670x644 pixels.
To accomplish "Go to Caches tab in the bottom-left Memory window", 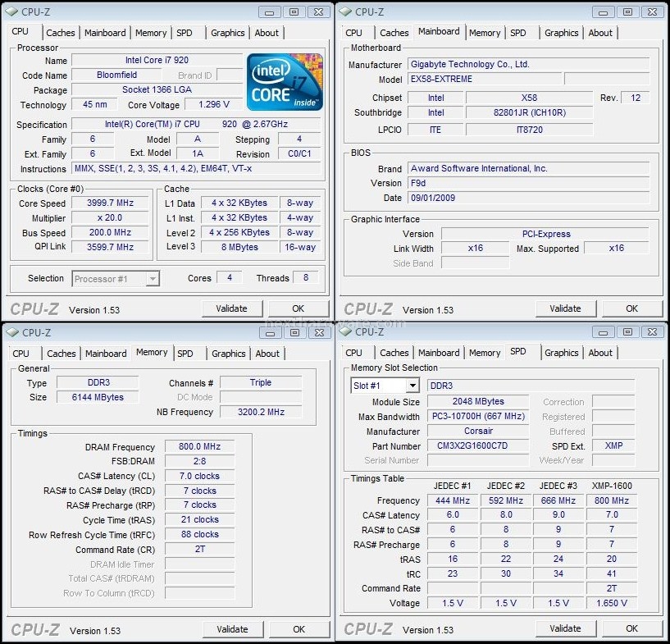I will pos(62,354).
